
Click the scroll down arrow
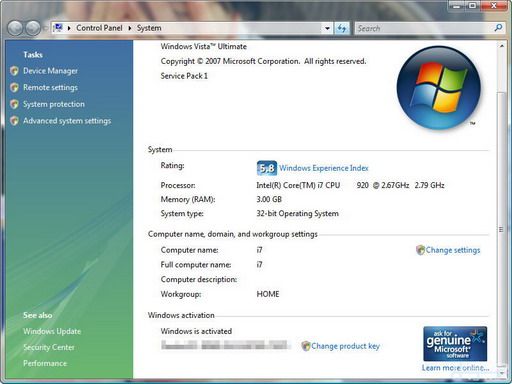[501, 373]
